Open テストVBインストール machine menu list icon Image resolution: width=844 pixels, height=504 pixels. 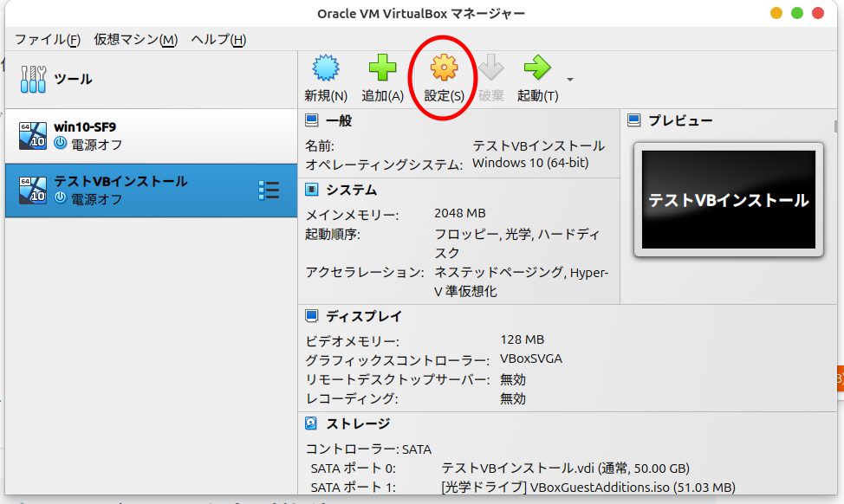(269, 191)
